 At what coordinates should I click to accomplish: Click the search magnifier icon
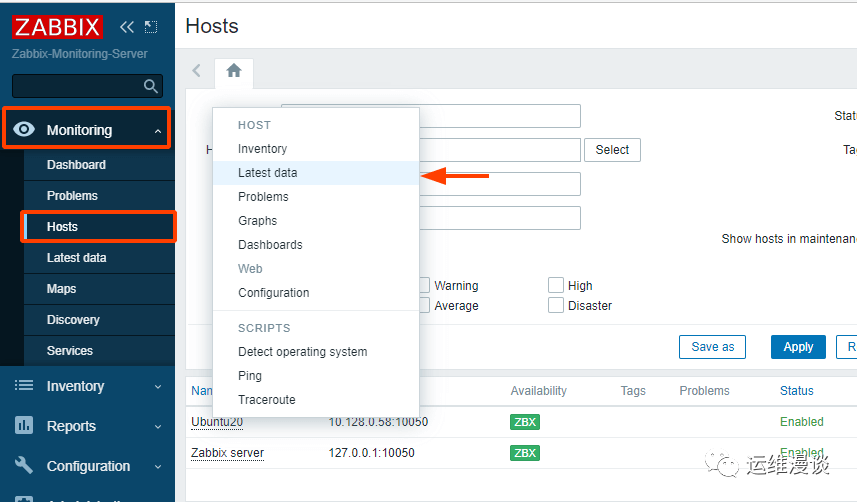tap(150, 86)
